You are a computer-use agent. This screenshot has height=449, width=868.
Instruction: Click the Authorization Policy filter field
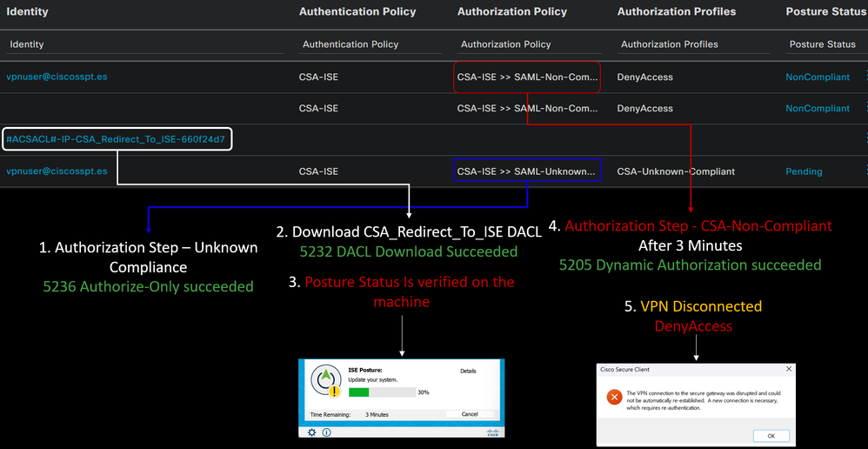pyautogui.click(x=530, y=45)
